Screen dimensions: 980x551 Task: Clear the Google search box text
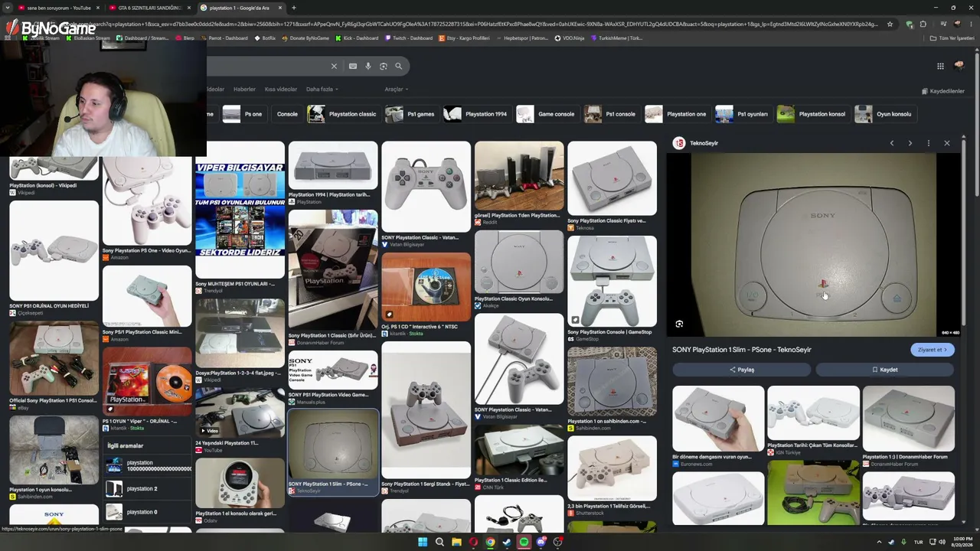click(x=334, y=66)
